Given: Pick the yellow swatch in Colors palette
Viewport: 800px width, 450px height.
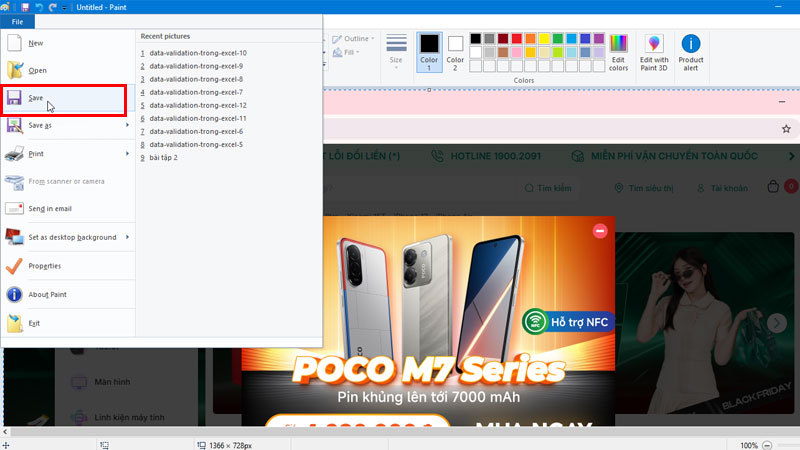Looking at the screenshot, I should point(546,39).
